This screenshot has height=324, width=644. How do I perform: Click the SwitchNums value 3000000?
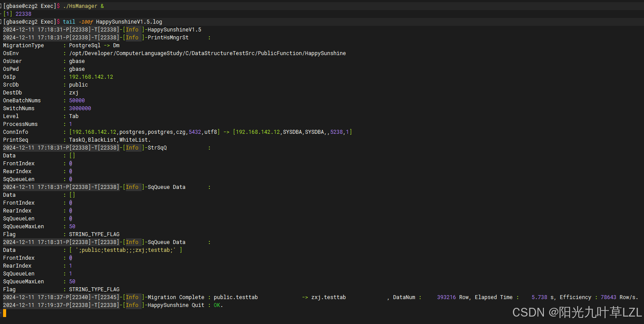click(x=80, y=108)
